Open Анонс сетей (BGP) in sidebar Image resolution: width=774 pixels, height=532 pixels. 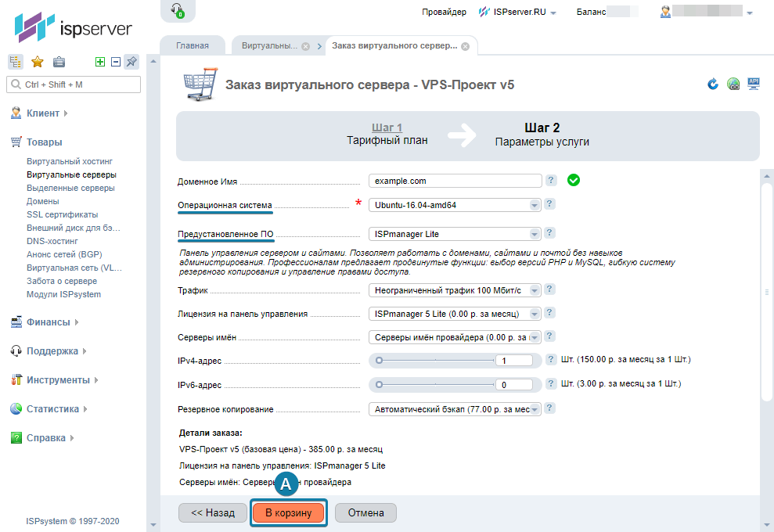pyautogui.click(x=64, y=254)
